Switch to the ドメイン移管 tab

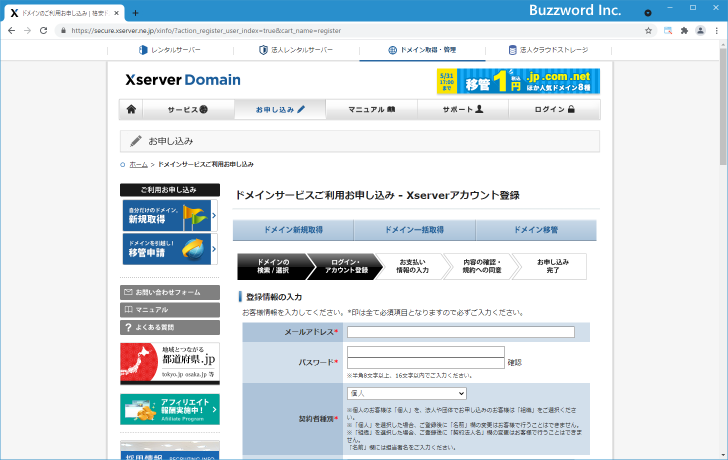(x=536, y=230)
